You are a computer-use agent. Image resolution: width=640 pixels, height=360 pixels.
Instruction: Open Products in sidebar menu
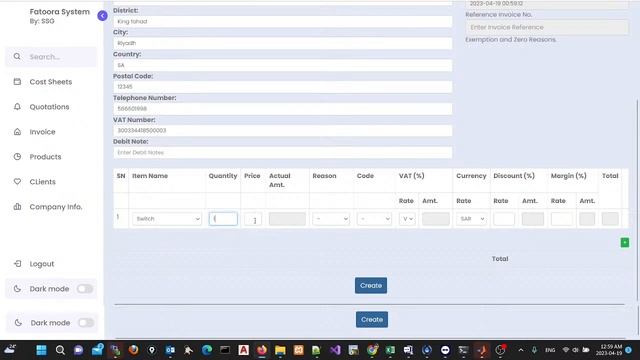point(45,157)
